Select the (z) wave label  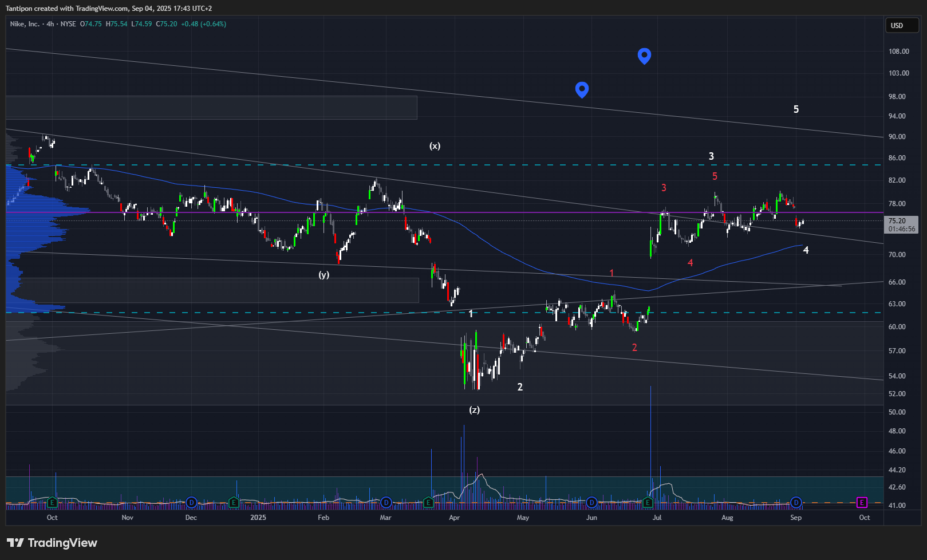474,410
